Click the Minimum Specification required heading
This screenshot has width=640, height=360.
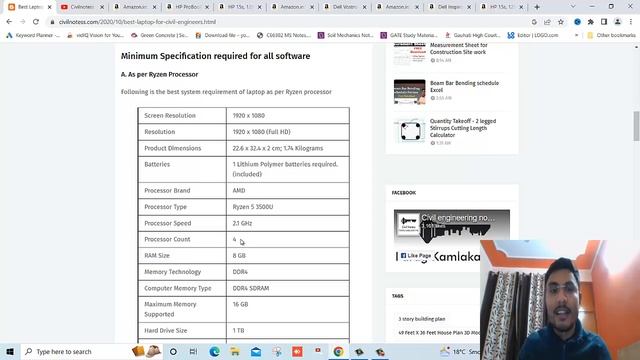click(215, 56)
